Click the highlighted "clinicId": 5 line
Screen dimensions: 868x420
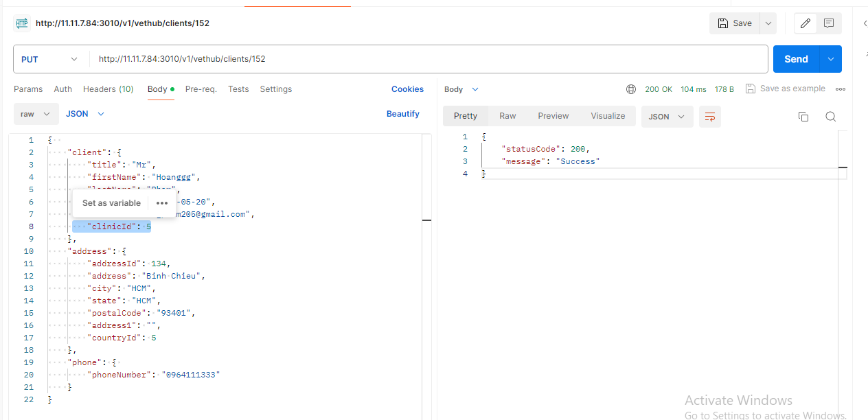coord(111,226)
